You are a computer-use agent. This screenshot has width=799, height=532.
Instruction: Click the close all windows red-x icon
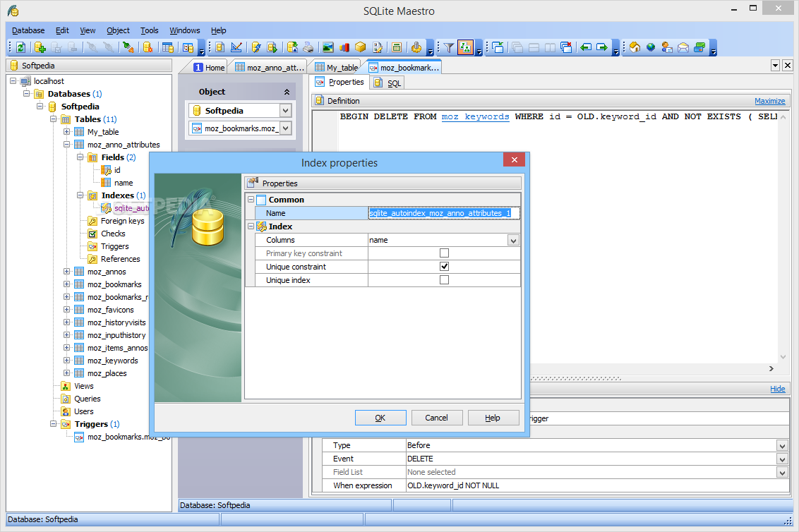click(x=566, y=47)
